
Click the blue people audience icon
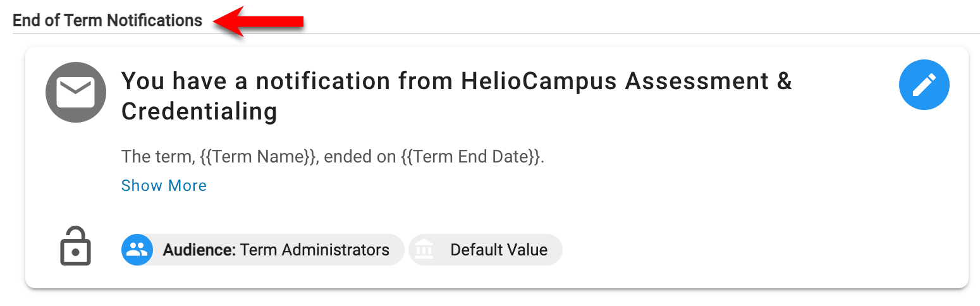tap(137, 250)
